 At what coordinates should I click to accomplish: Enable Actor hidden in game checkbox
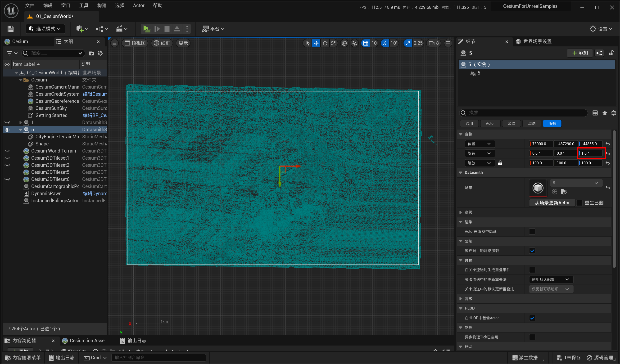[x=532, y=231]
